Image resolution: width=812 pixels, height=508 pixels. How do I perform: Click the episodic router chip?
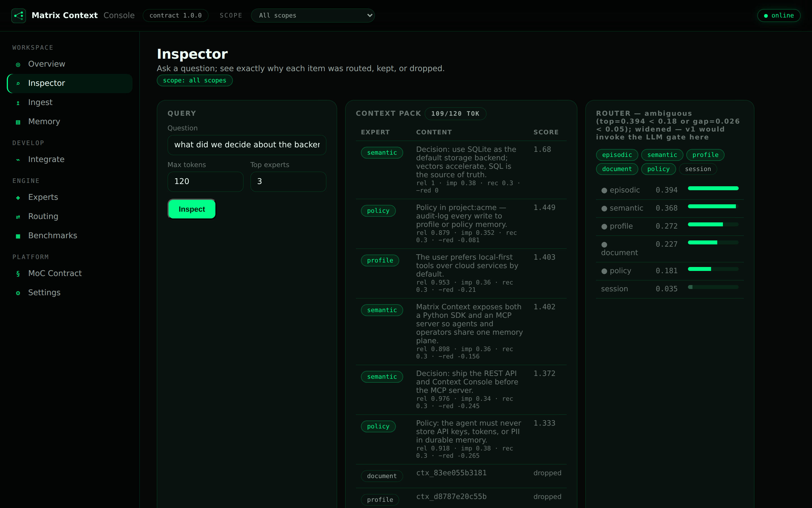tap(617, 155)
